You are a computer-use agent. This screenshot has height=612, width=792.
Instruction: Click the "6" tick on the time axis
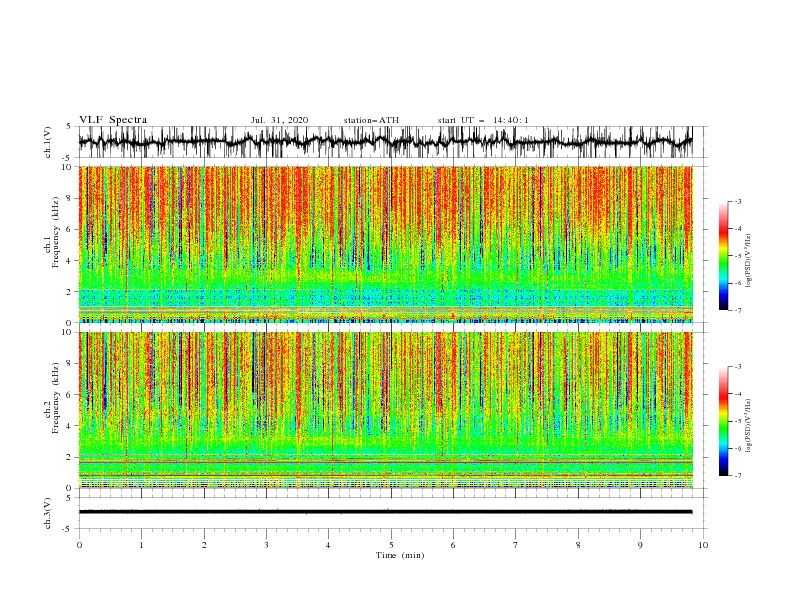[453, 545]
